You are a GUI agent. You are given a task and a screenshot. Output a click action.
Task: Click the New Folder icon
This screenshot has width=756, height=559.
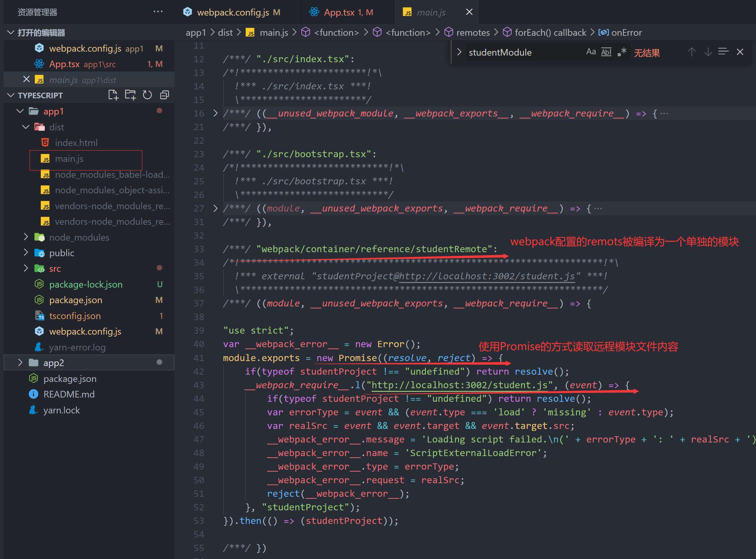[130, 95]
